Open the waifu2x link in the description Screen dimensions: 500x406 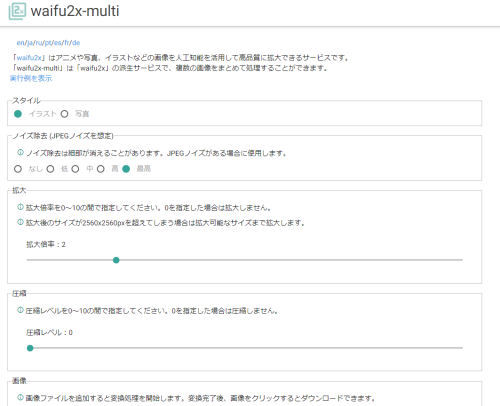point(29,58)
